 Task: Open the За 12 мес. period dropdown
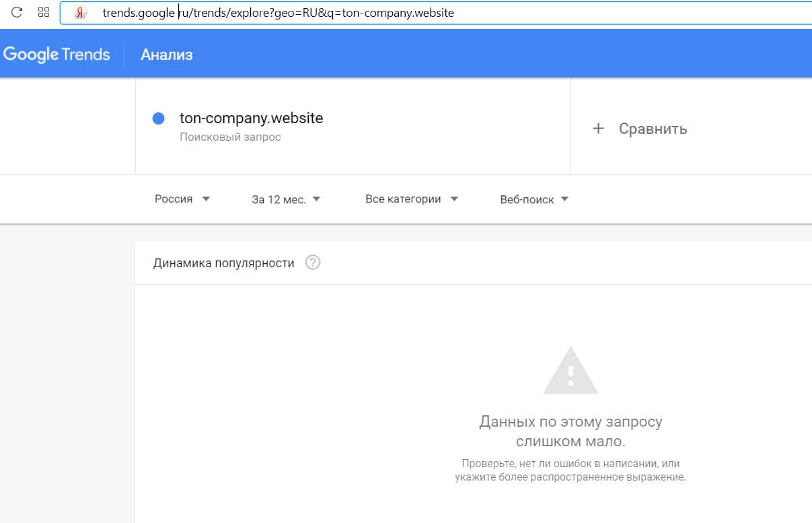point(286,199)
